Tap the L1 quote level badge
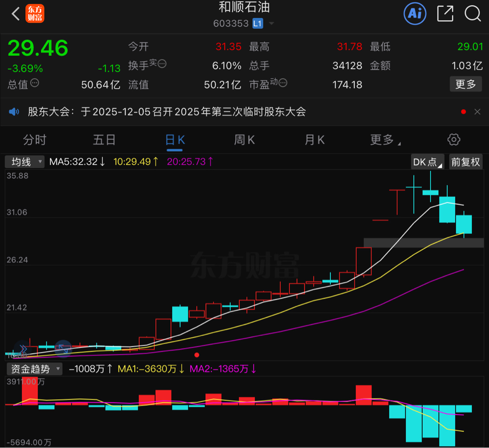Image resolution: width=489 pixels, height=448 pixels. point(257,23)
